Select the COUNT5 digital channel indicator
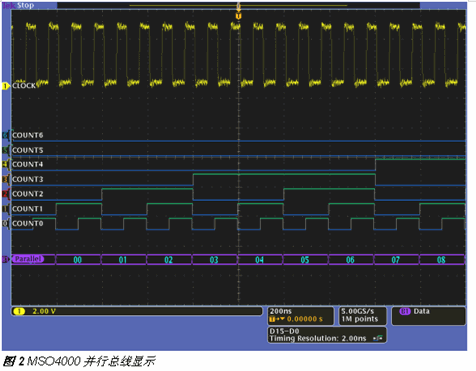This screenshot has height=371, width=476. tap(5, 150)
